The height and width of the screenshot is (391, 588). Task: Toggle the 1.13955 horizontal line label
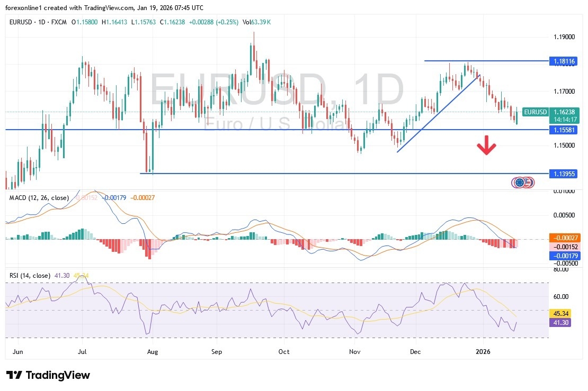point(563,174)
